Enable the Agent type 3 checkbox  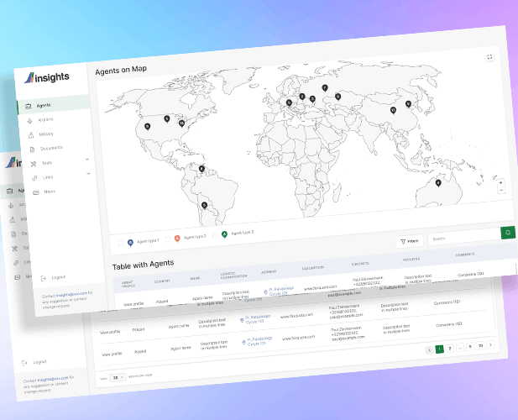pyautogui.click(x=215, y=235)
